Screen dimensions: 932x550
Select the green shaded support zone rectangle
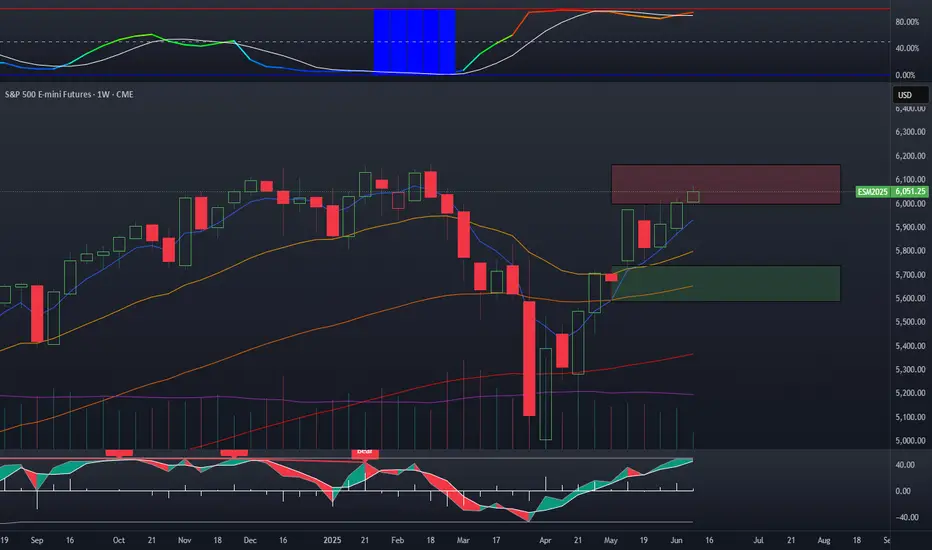click(x=726, y=283)
